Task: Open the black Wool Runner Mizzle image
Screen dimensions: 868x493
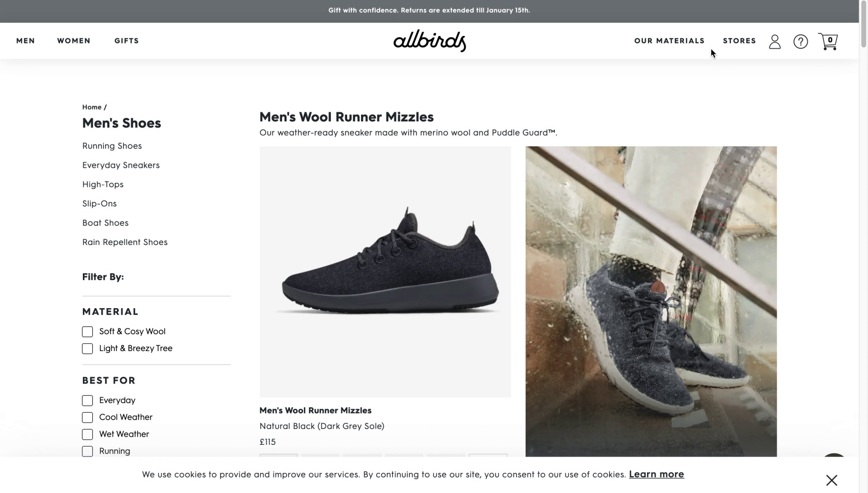Action: pos(385,272)
